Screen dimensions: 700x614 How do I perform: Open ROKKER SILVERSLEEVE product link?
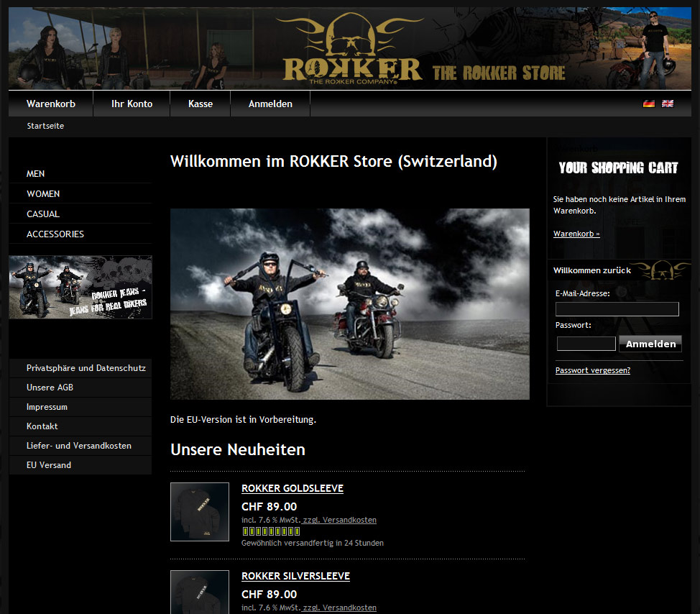(x=295, y=576)
